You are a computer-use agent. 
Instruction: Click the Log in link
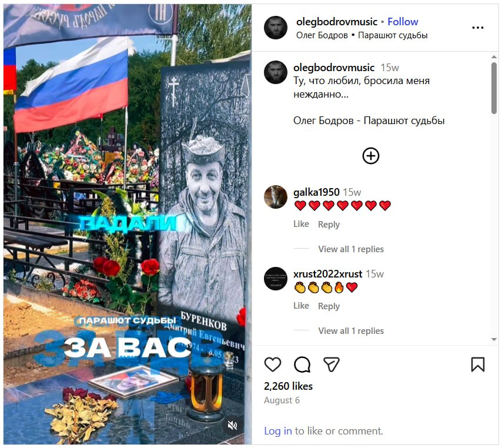click(278, 431)
